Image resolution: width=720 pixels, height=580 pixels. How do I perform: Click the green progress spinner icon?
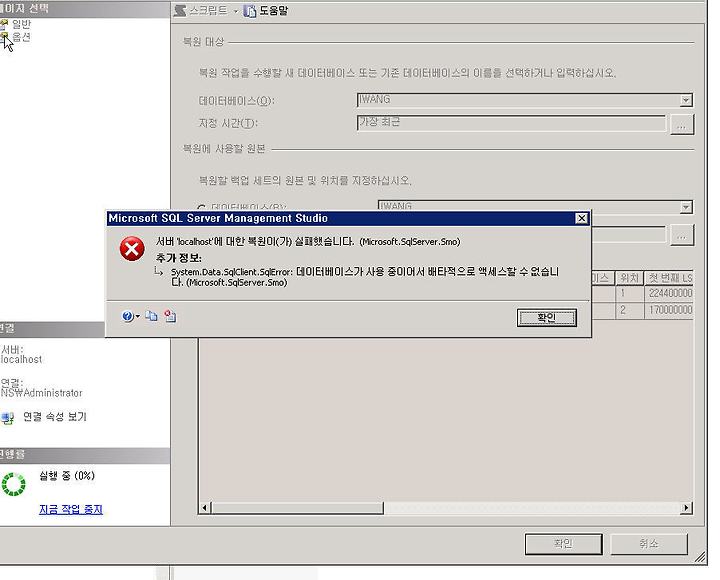[x=14, y=484]
